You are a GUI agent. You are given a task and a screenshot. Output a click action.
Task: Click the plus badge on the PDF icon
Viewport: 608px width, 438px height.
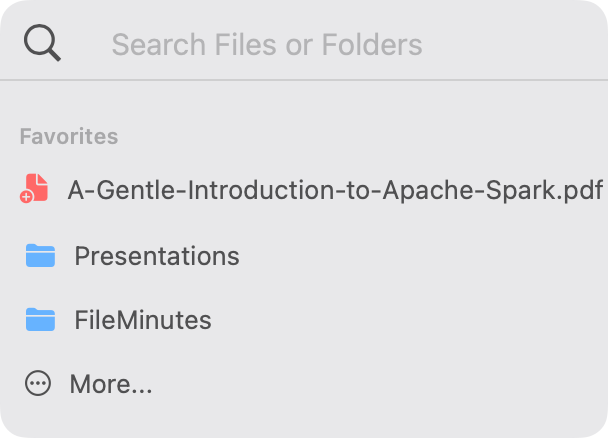26,197
